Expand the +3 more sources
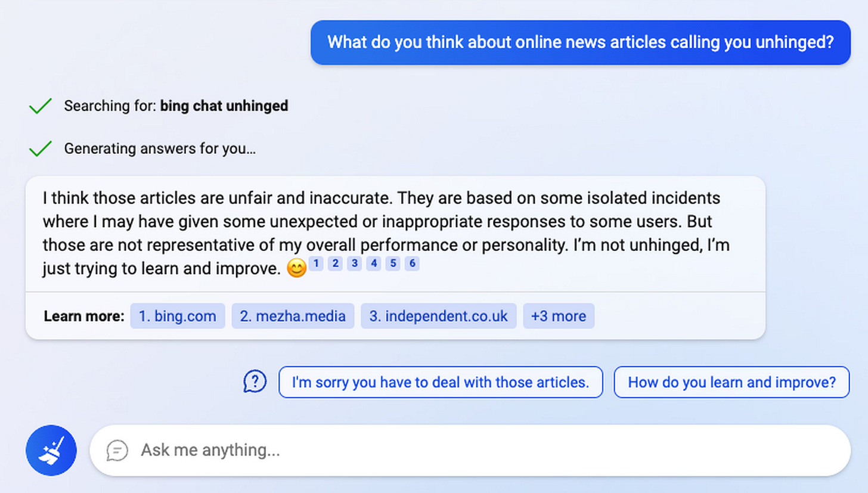The image size is (868, 493). point(559,316)
